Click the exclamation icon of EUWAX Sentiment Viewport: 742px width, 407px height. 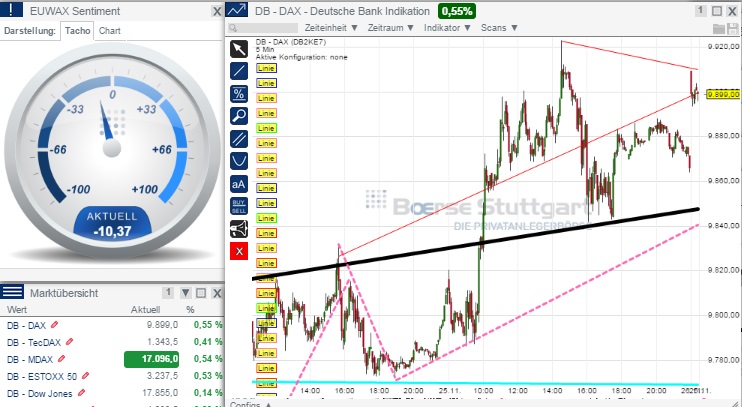tap(11, 9)
